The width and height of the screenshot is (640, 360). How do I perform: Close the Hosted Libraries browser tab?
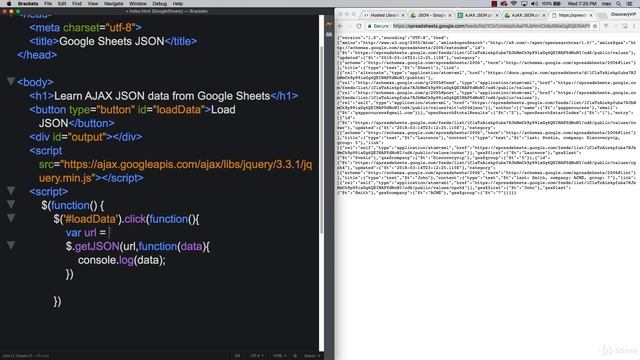click(x=403, y=15)
